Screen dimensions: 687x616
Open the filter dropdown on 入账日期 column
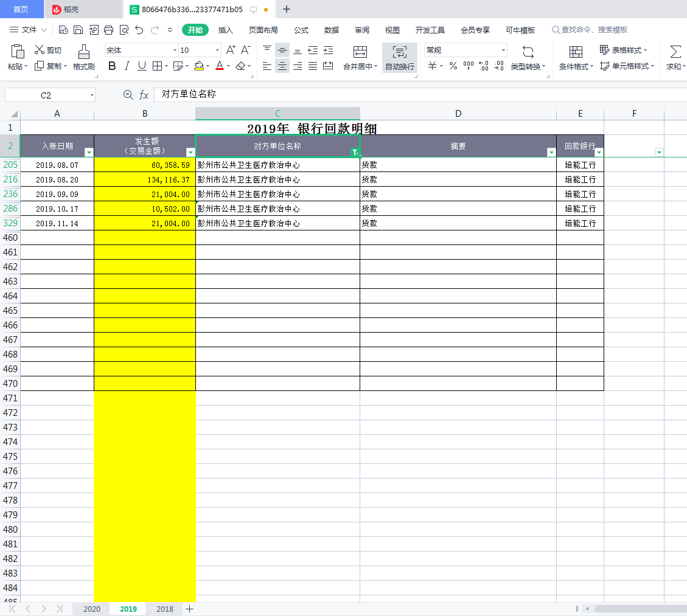coord(89,153)
